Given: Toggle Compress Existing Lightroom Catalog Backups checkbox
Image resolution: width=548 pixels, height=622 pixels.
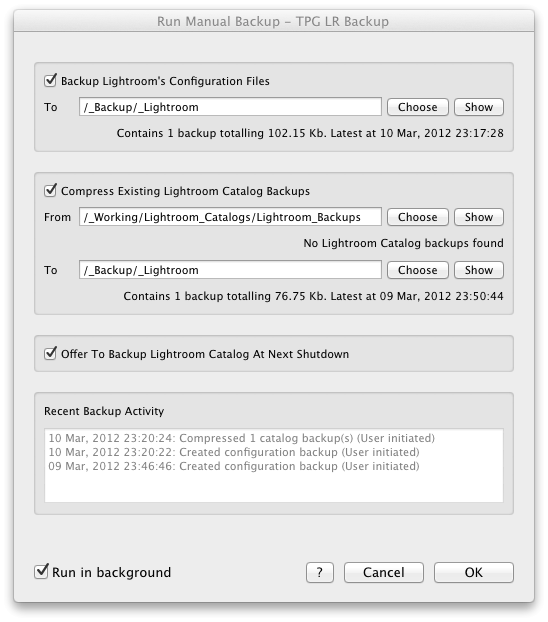Looking at the screenshot, I should tap(50, 190).
